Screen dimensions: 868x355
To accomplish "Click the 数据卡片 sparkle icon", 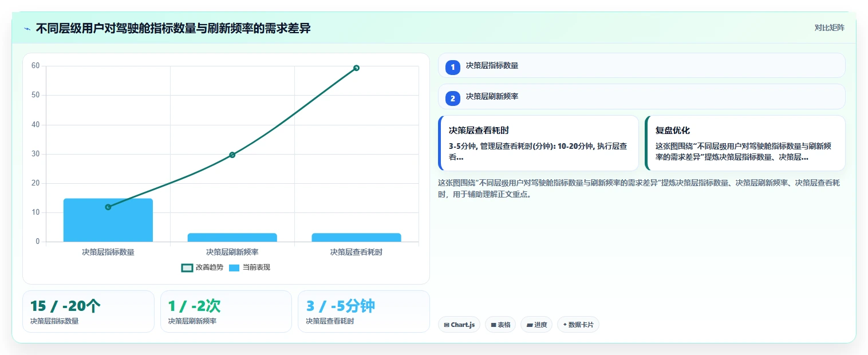I will tap(565, 325).
